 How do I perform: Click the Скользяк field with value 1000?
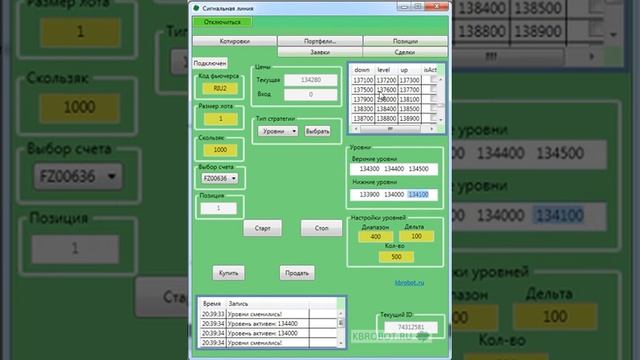pyautogui.click(x=220, y=150)
